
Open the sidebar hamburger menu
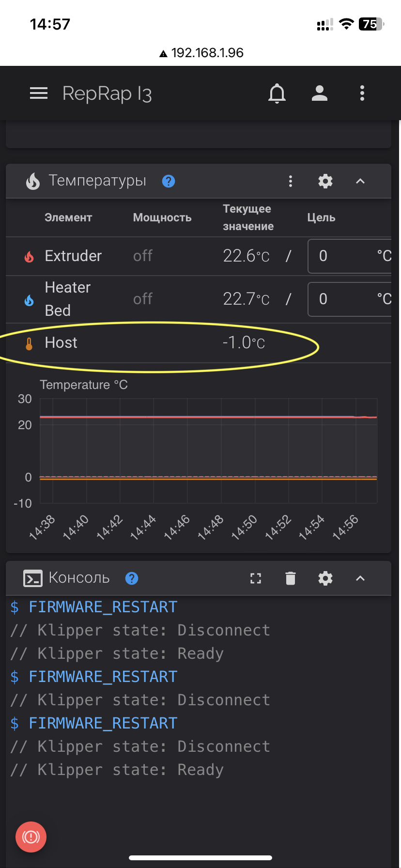(x=39, y=93)
